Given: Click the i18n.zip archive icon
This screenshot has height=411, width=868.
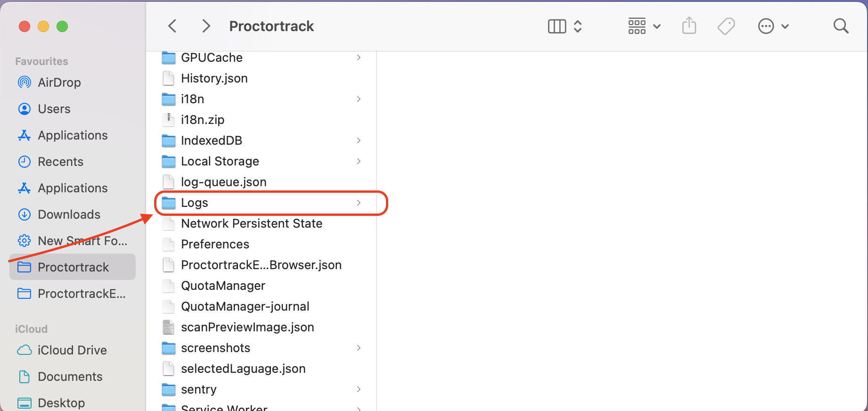Looking at the screenshot, I should [x=169, y=120].
